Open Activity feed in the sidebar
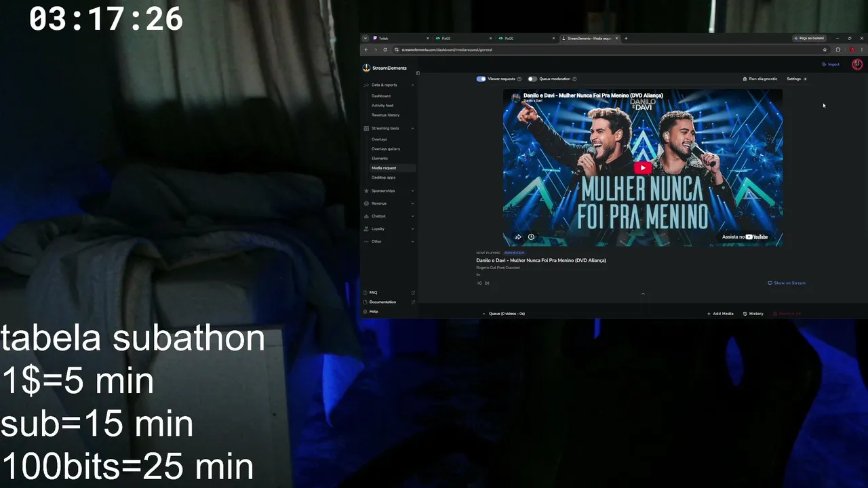The height and width of the screenshot is (488, 868). (x=382, y=106)
